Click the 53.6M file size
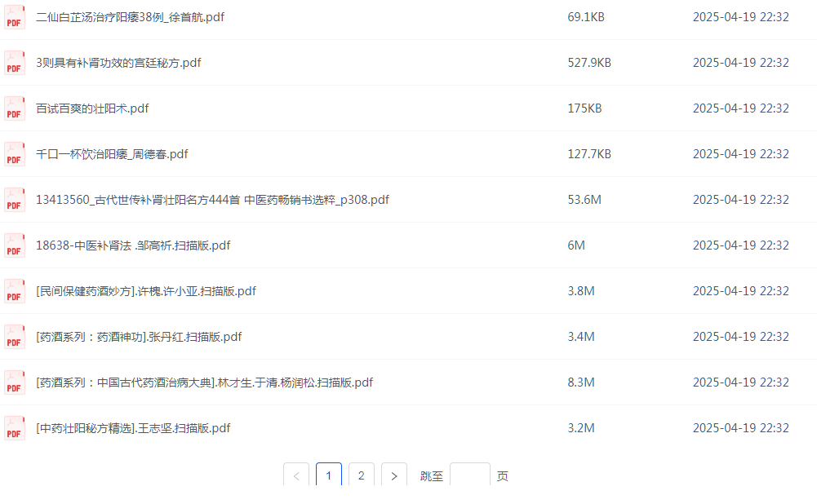Image resolution: width=817 pixels, height=504 pixels. (584, 200)
